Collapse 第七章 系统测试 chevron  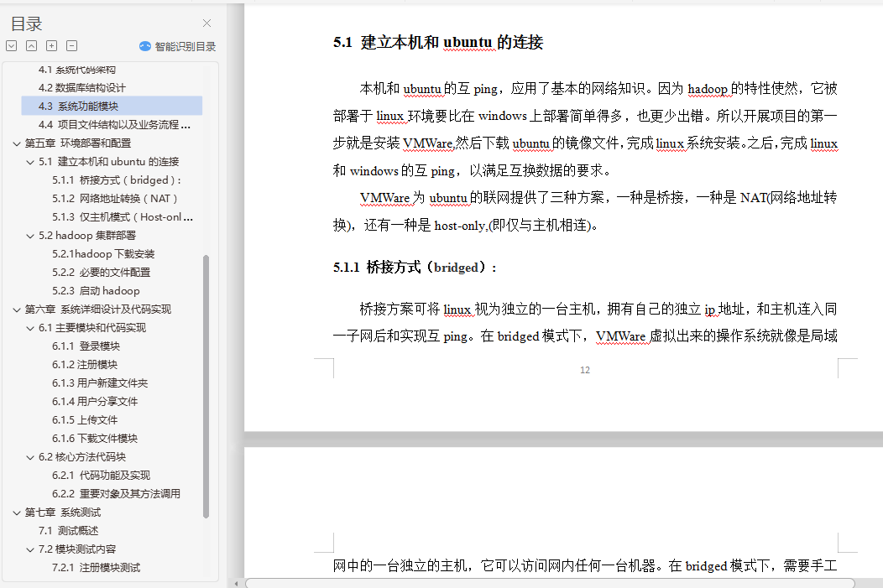click(17, 513)
